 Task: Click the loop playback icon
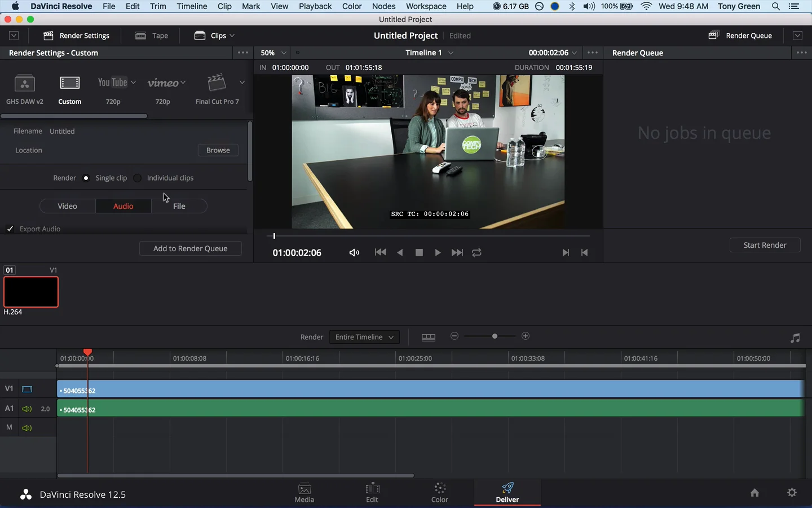pos(476,253)
